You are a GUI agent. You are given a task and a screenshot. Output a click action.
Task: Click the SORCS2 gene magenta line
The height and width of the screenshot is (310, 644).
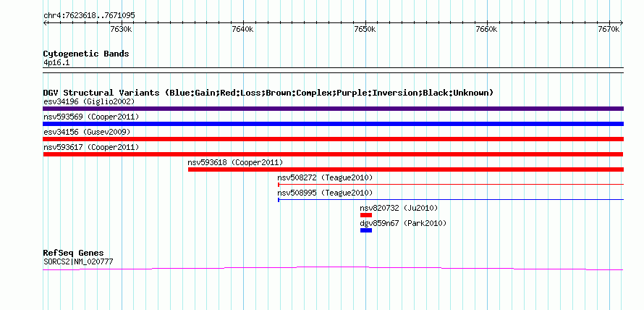pyautogui.click(x=333, y=269)
